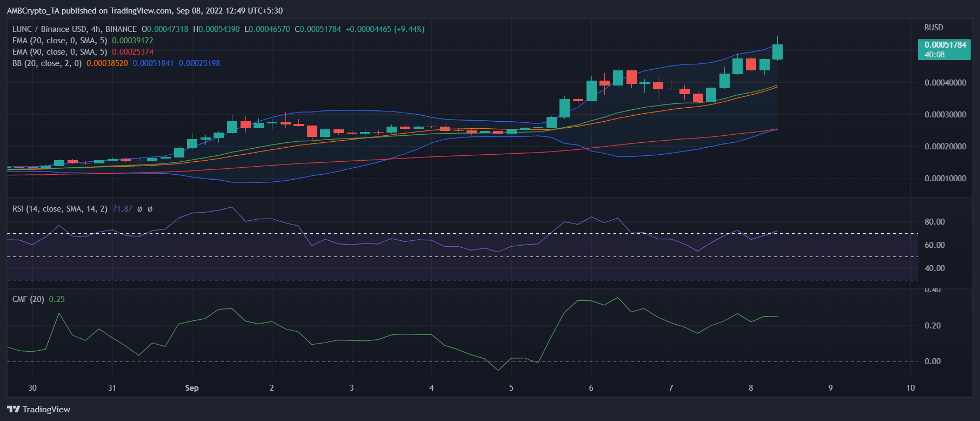Click the '31' date marker on time axis

click(x=112, y=388)
